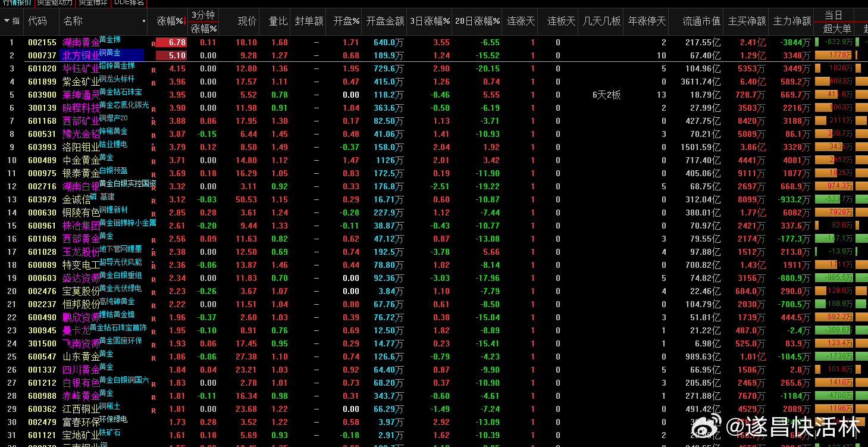This screenshot has height=447, width=868.
Task: Click the R margin icon on the 山东黄金 row
Action: pos(153,358)
